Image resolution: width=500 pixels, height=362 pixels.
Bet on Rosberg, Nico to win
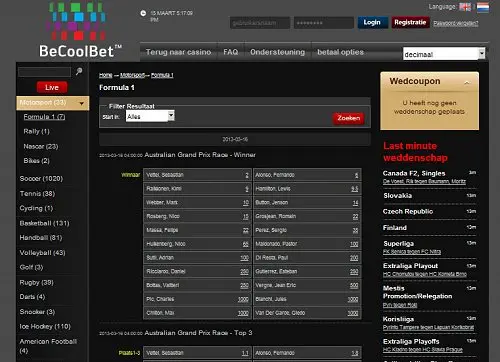click(197, 216)
